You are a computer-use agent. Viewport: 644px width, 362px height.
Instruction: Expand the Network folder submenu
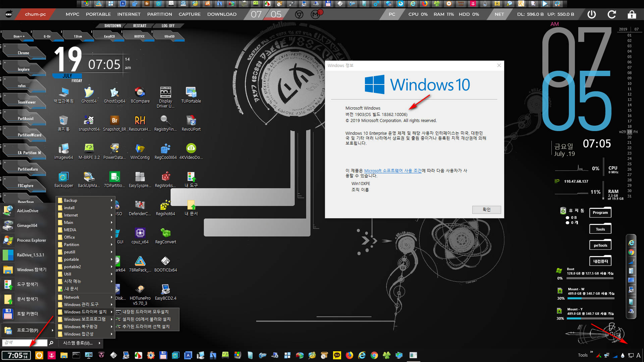tap(85, 297)
